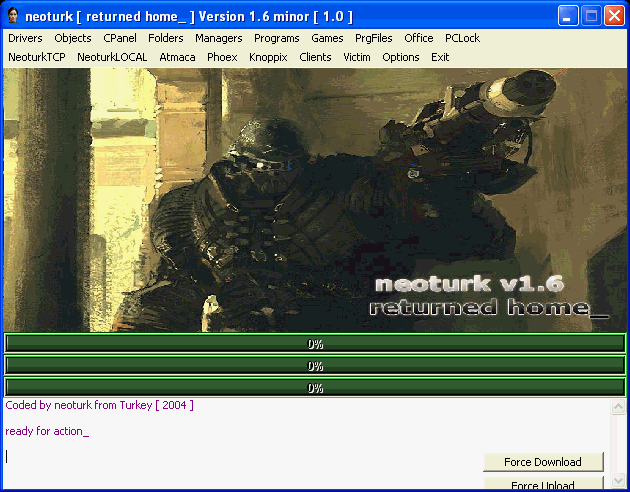This screenshot has width=630, height=492.
Task: Click the neoturk title bar app icon
Action: click(x=13, y=15)
